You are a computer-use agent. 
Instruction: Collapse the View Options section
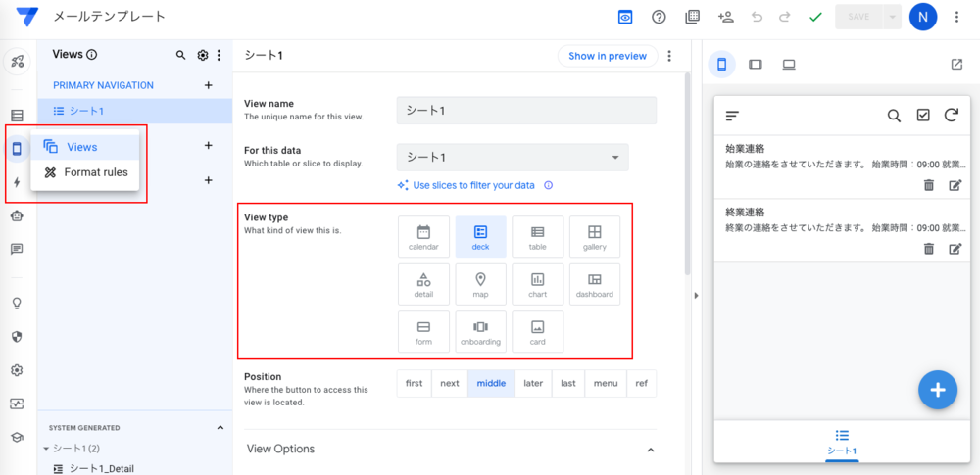(651, 449)
